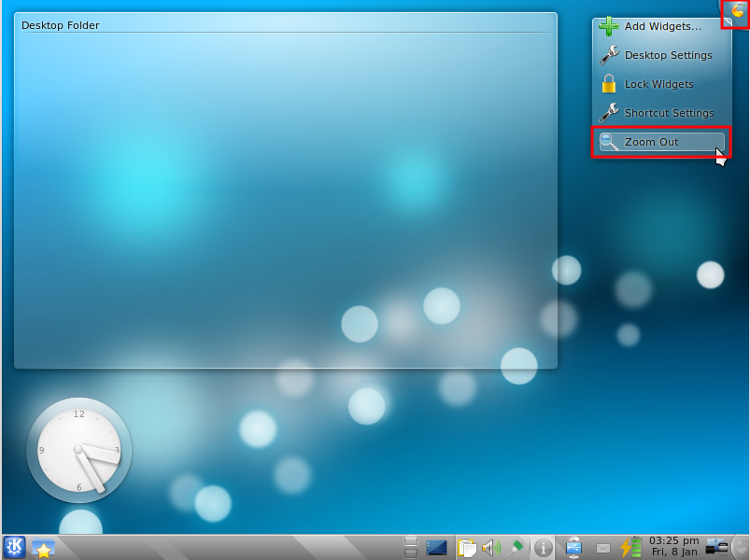Image resolution: width=750 pixels, height=560 pixels.
Task: Select Add Widgets from the toolbox menu
Action: click(x=661, y=26)
